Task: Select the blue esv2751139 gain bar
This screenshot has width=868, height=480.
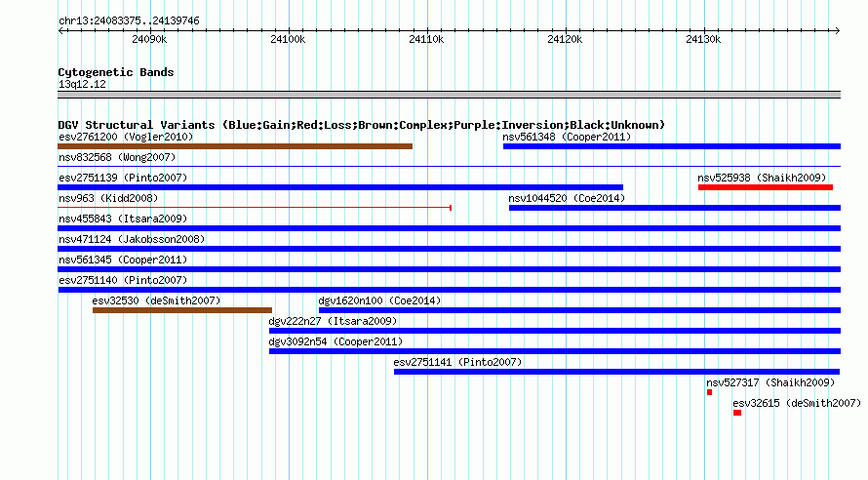Action: coord(340,187)
